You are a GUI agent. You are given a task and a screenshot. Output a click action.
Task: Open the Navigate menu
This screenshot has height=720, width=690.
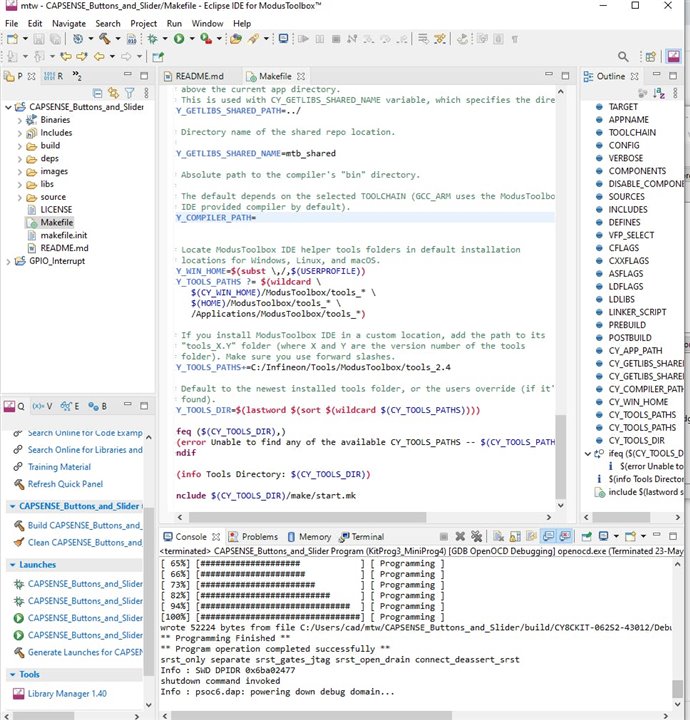[x=69, y=22]
